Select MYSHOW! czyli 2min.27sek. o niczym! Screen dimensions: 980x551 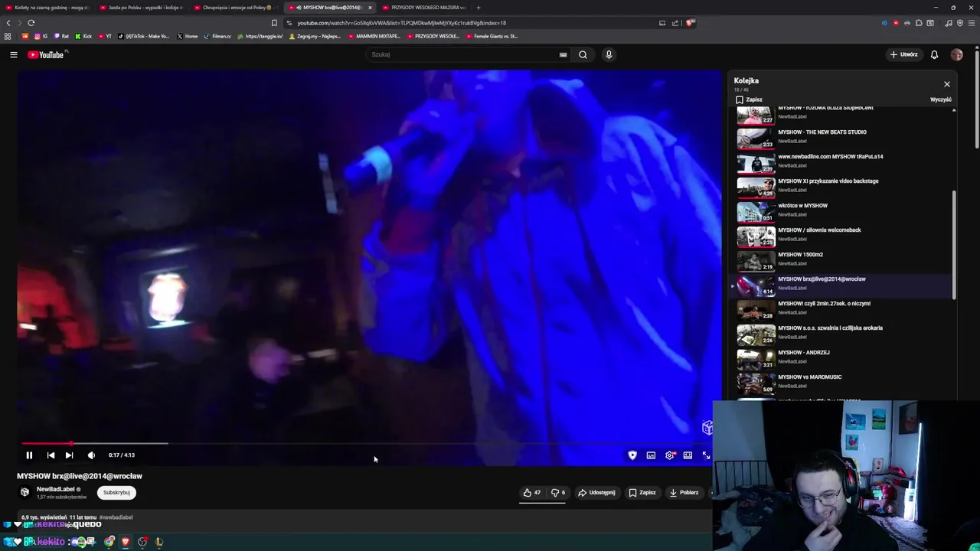pos(842,309)
